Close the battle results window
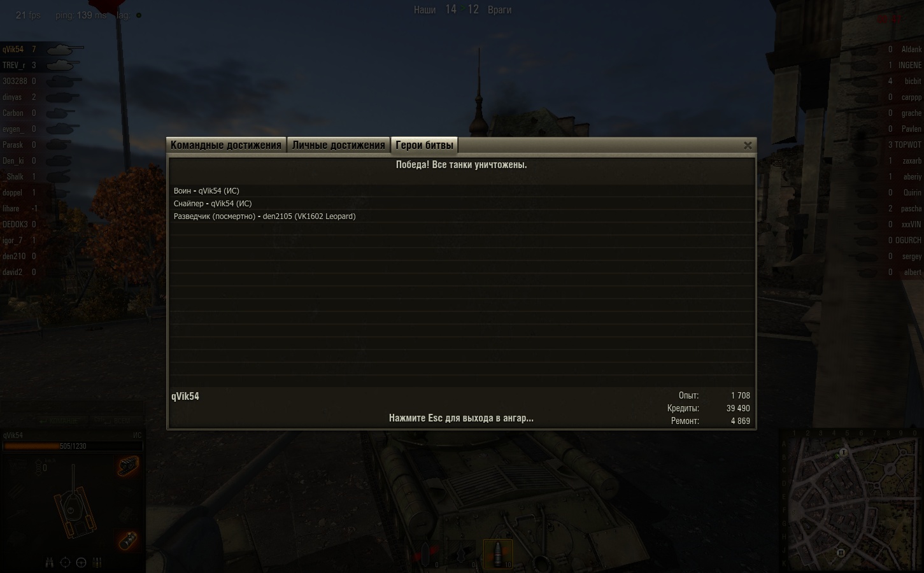Viewport: 924px width, 573px height. click(x=748, y=145)
